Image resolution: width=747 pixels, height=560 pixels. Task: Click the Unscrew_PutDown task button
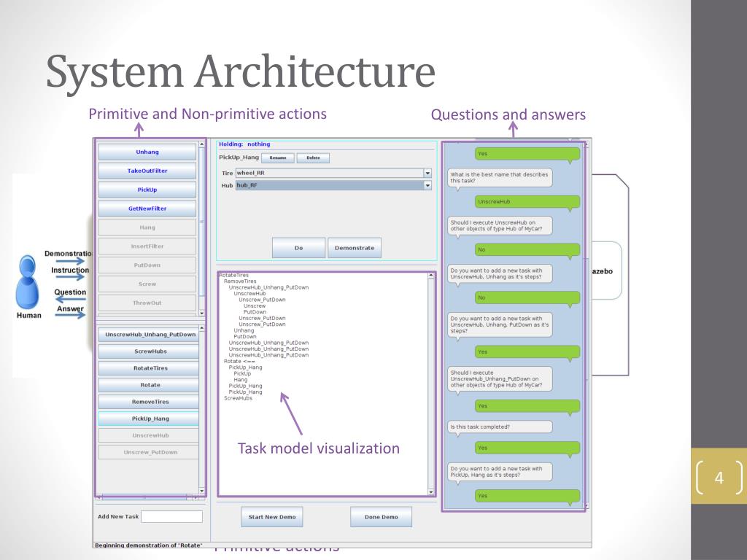pyautogui.click(x=149, y=452)
